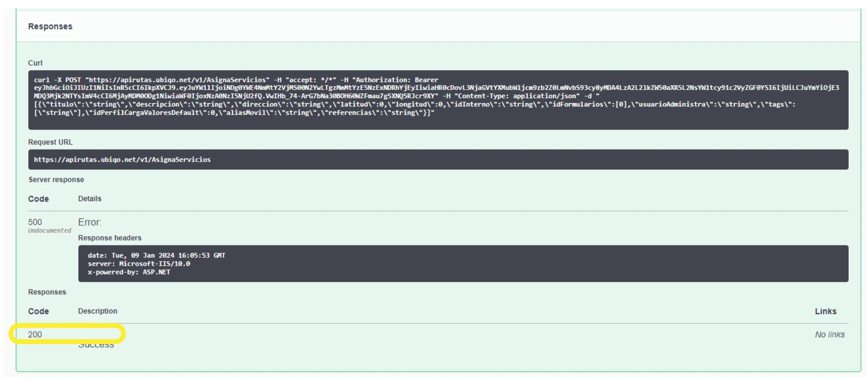
Task: Click inside the curl command code block
Action: [438, 100]
